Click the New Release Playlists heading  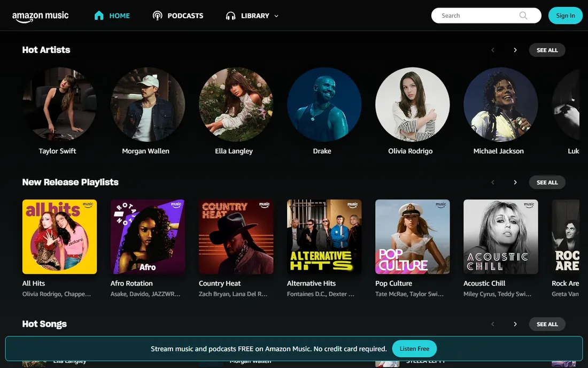tap(71, 182)
